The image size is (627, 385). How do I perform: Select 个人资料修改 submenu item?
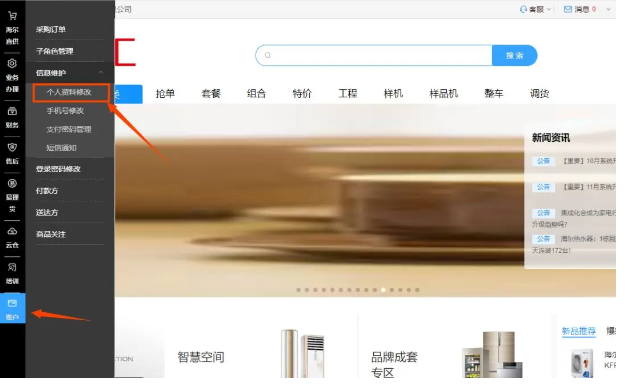pyautogui.click(x=69, y=92)
